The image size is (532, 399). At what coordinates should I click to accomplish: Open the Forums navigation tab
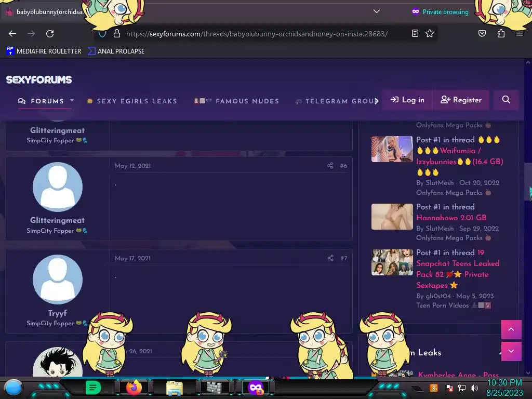tap(42, 101)
